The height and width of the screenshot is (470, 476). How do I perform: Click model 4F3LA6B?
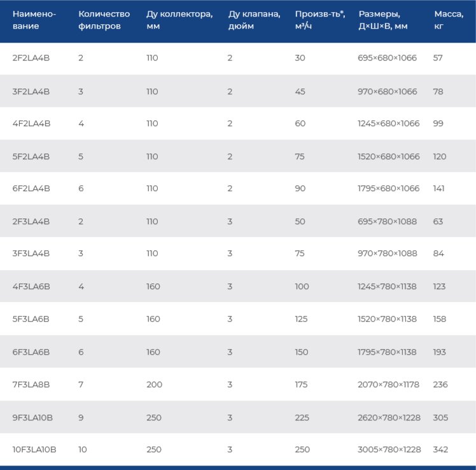(31, 287)
